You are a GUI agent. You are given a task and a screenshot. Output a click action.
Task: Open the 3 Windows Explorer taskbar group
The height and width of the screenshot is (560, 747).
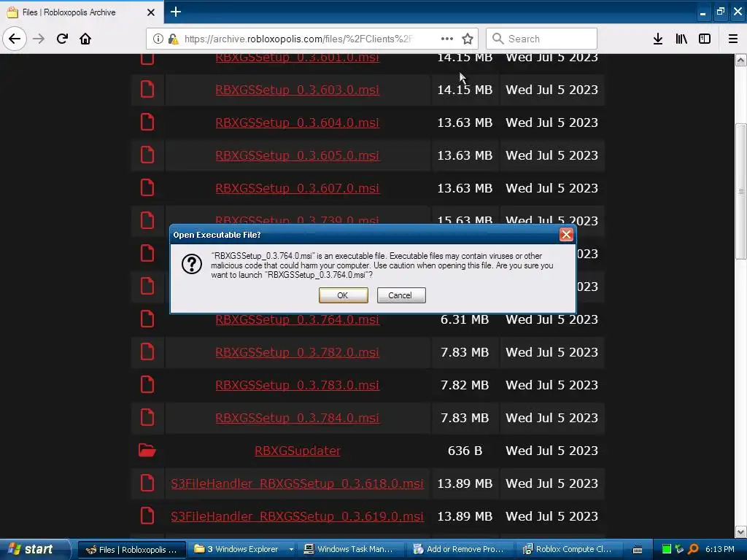243,550
